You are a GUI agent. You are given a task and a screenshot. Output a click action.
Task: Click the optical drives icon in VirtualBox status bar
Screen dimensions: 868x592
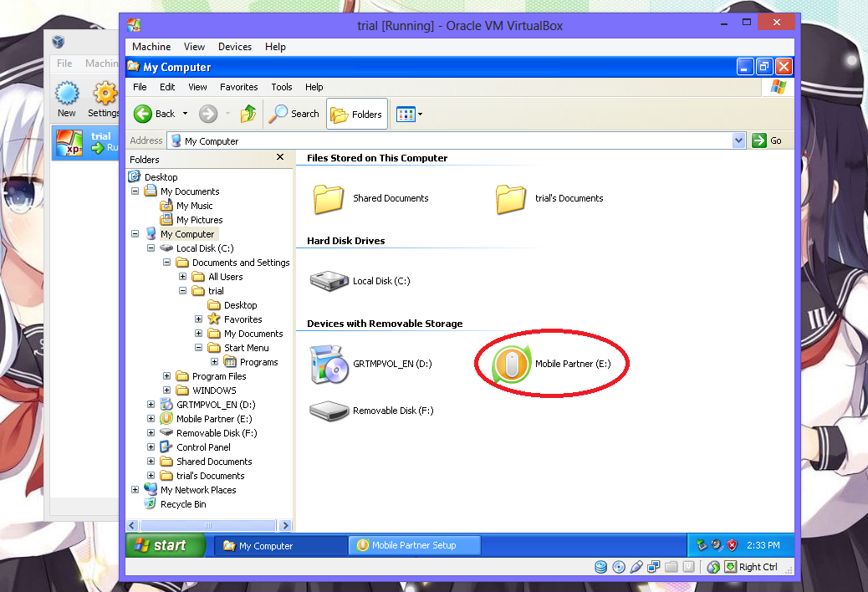pos(619,567)
